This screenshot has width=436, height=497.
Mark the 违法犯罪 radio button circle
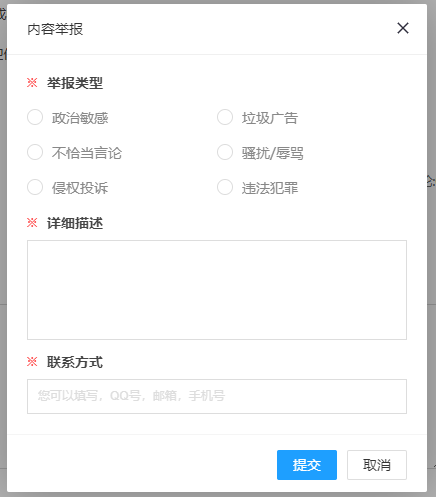[x=225, y=187]
